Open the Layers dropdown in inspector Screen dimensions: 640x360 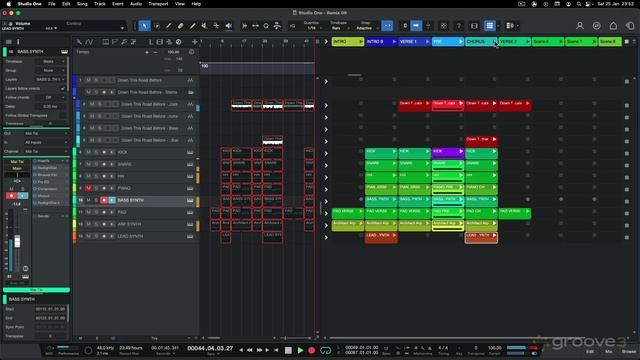[x=50, y=79]
